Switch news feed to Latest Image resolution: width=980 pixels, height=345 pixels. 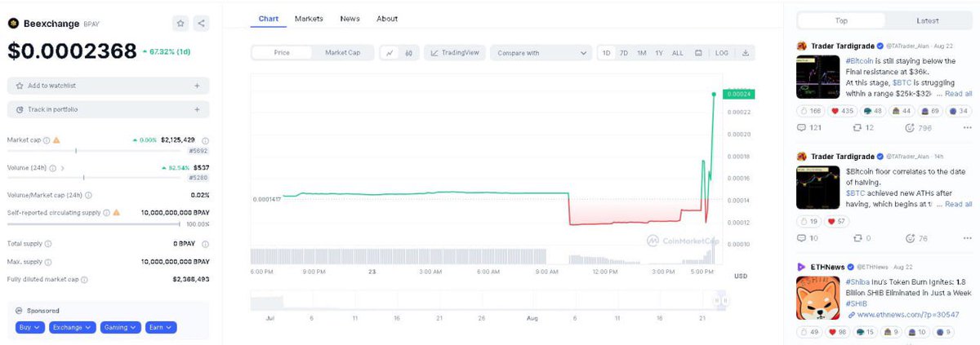(928, 20)
